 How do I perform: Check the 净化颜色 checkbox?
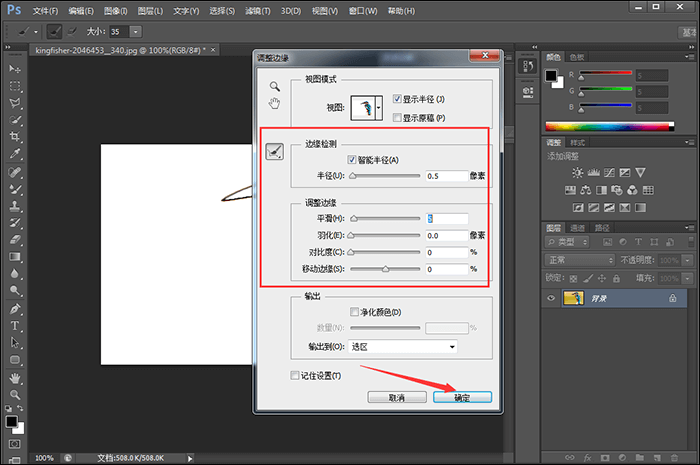(x=354, y=311)
